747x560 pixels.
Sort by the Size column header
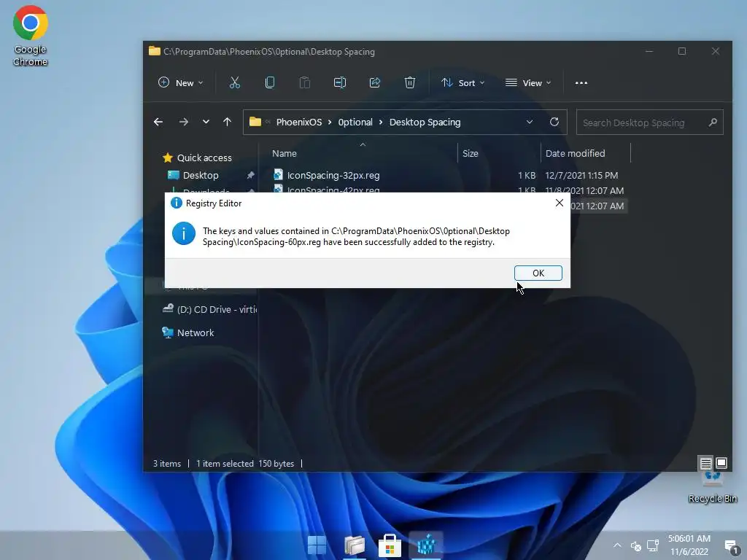tap(471, 153)
